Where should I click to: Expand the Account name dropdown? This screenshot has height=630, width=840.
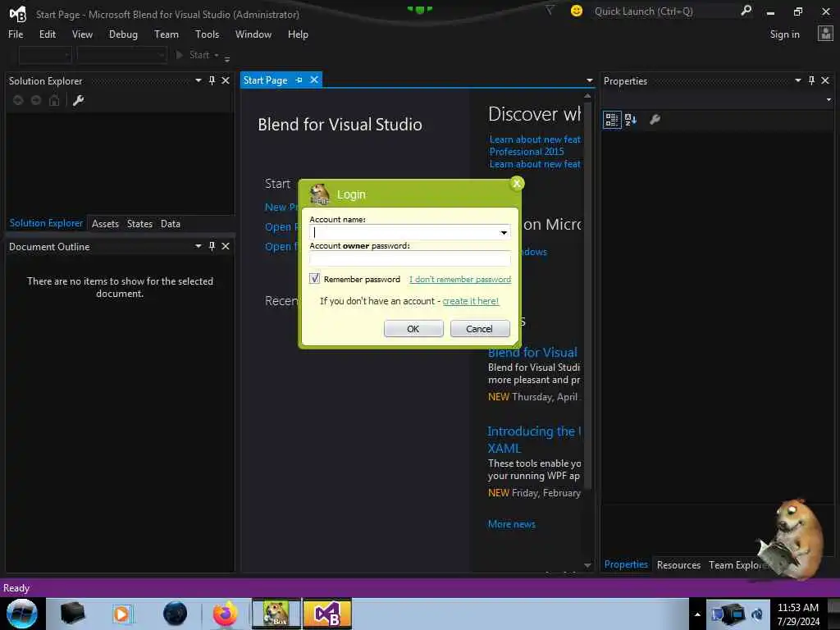coord(504,232)
